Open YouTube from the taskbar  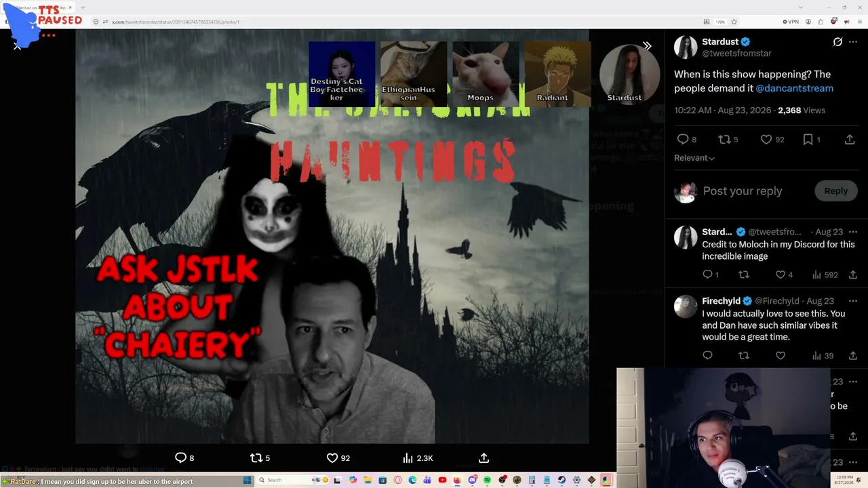[442, 481]
